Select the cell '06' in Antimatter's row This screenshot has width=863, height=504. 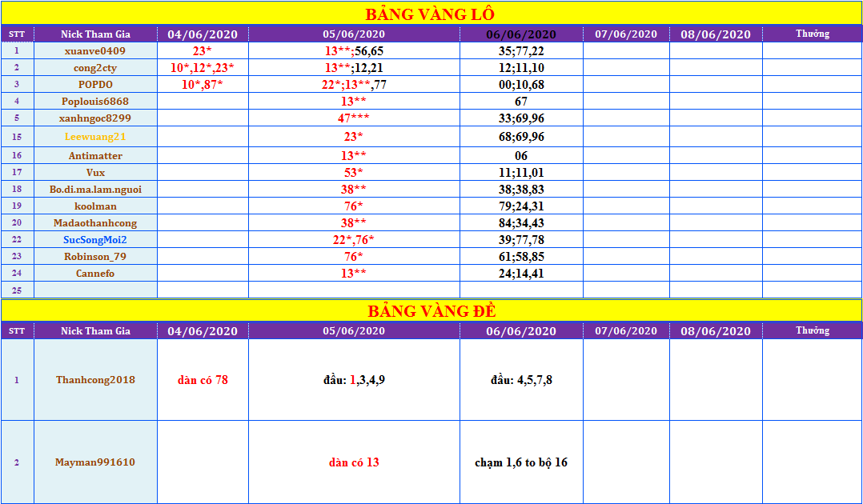tap(521, 156)
